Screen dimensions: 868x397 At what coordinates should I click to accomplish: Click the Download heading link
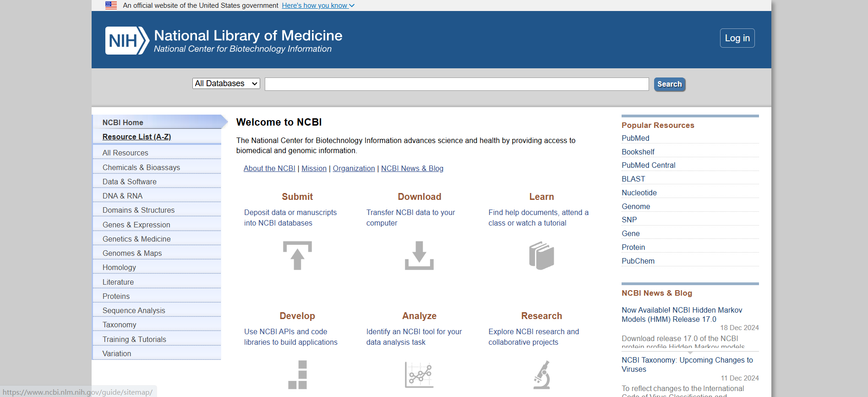420,197
